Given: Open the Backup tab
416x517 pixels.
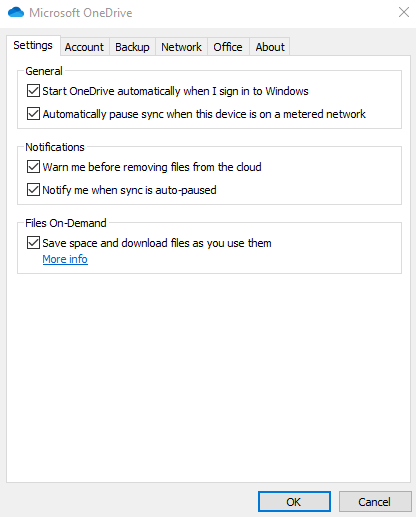Looking at the screenshot, I should 132,47.
